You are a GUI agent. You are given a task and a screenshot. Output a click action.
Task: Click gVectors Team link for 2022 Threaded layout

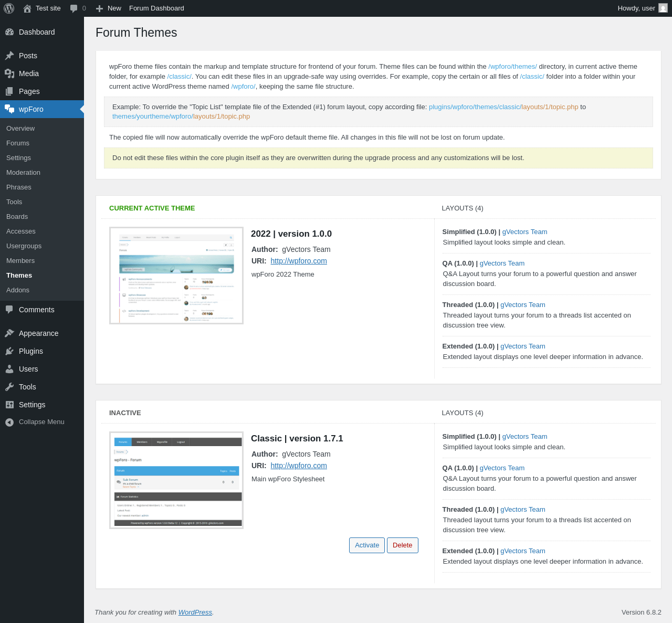coord(523,305)
